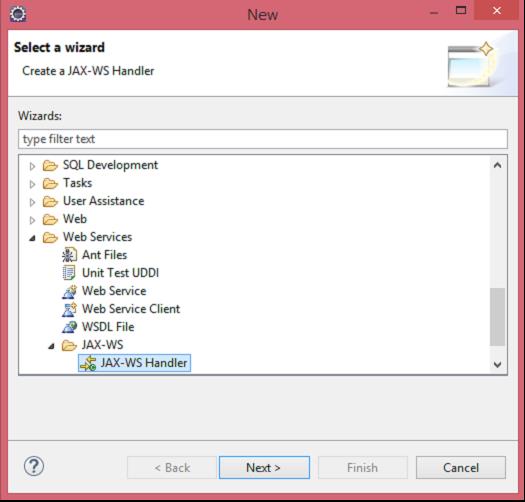Click the wizard list scrollbar thumb
Screen dimensions: 525x502
click(498, 317)
